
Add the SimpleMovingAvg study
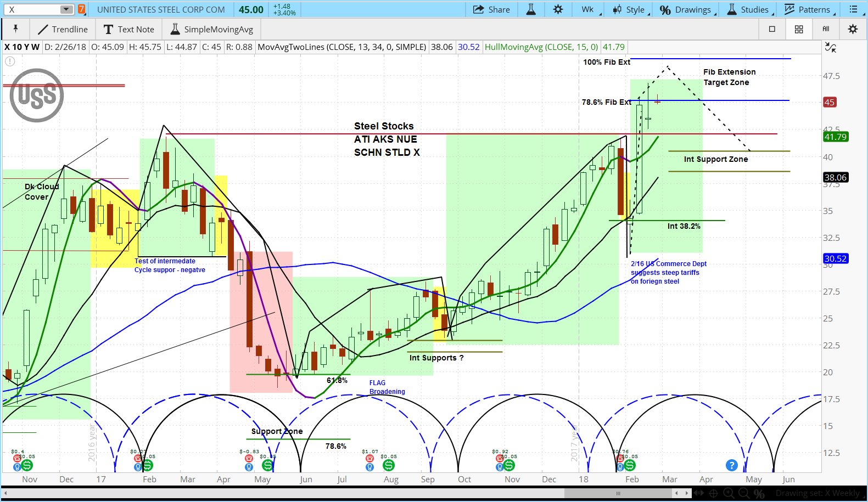pos(211,29)
